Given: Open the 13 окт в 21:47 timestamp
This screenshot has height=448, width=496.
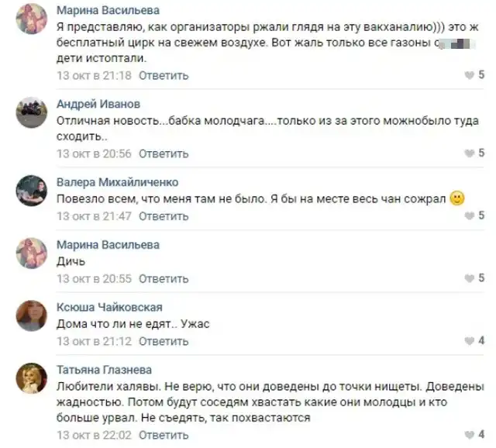Looking at the screenshot, I should pos(94,216).
